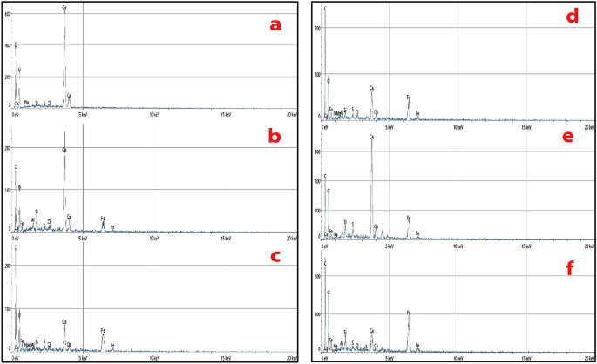The image size is (597, 364).
Task: Select the C label at top of spectrum f
Action: point(325,264)
